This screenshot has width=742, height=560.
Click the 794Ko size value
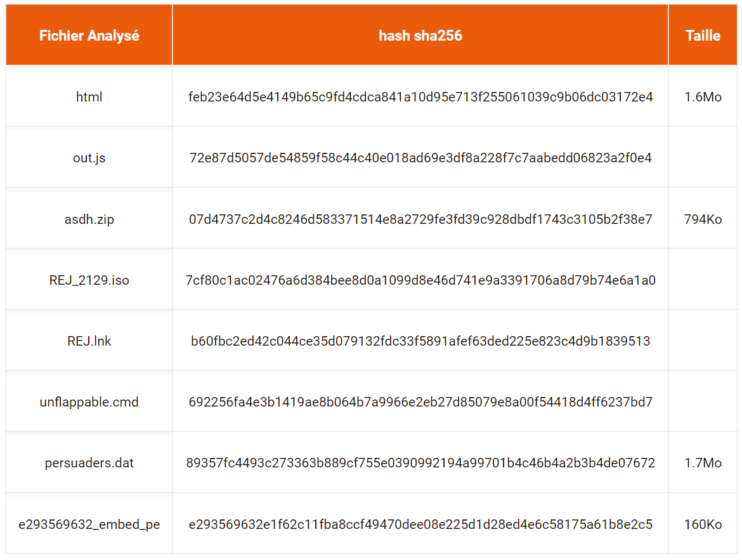coord(703,219)
